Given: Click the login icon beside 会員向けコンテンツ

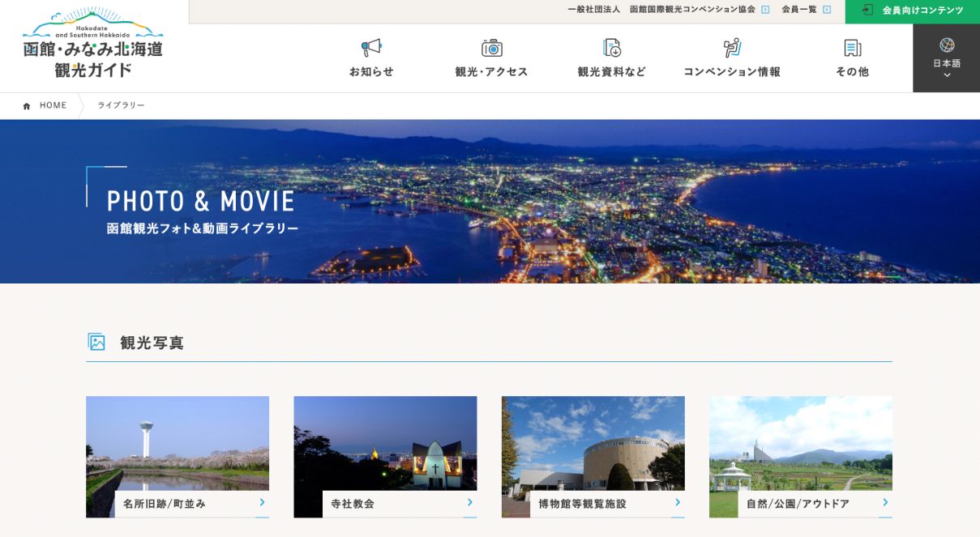Looking at the screenshot, I should 867,11.
